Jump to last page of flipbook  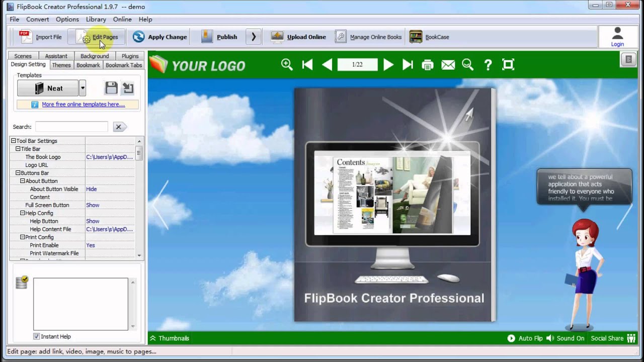pyautogui.click(x=408, y=64)
